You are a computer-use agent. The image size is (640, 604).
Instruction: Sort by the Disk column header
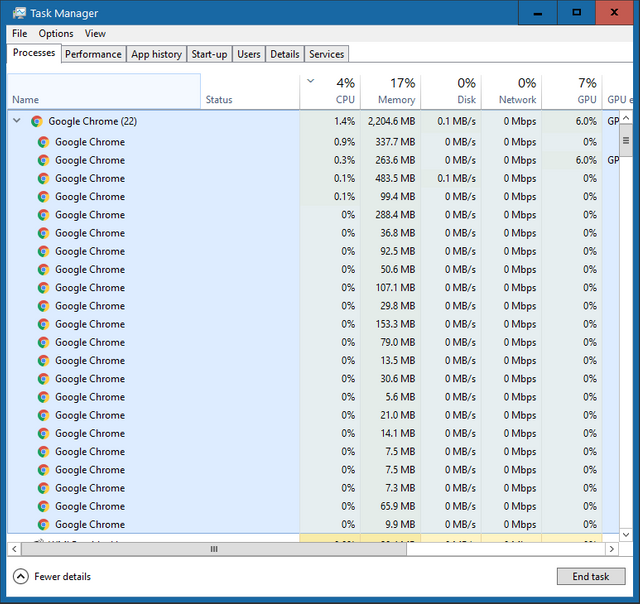pos(451,92)
